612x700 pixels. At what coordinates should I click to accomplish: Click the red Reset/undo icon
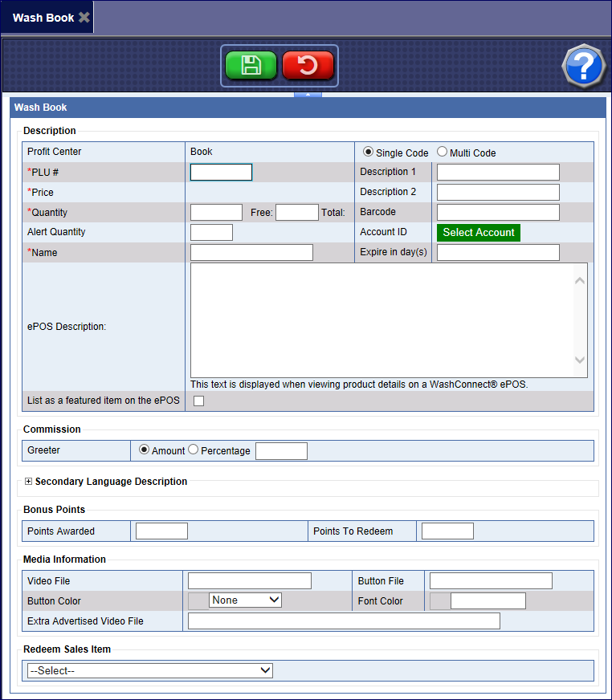pos(308,66)
